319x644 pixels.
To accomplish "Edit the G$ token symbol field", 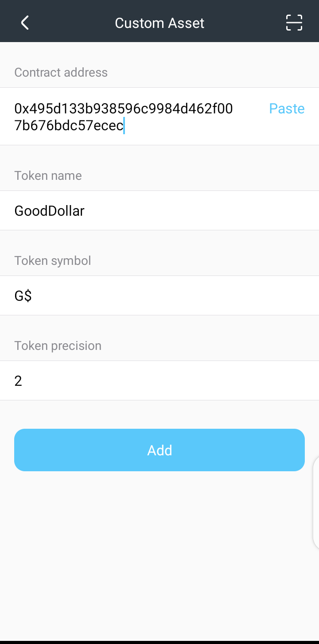I will [23, 296].
